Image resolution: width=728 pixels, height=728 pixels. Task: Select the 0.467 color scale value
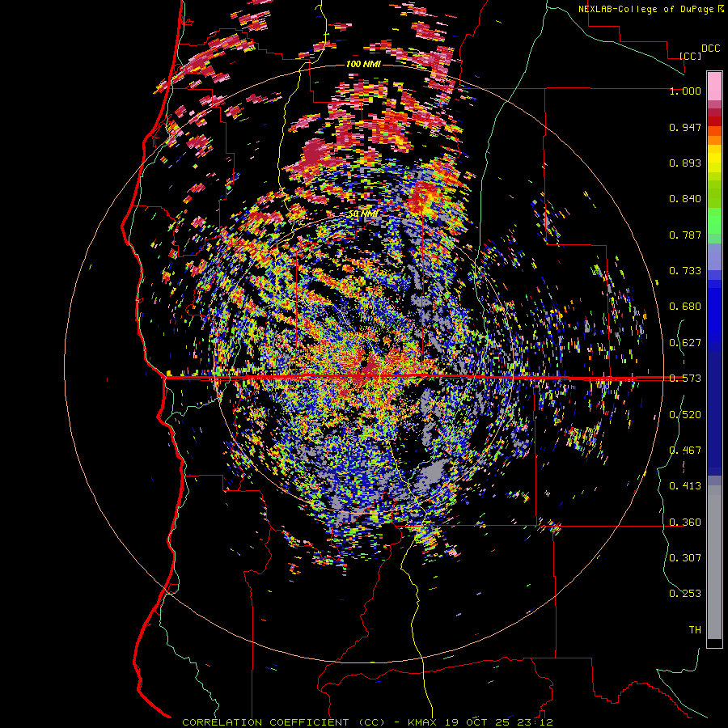(x=685, y=451)
